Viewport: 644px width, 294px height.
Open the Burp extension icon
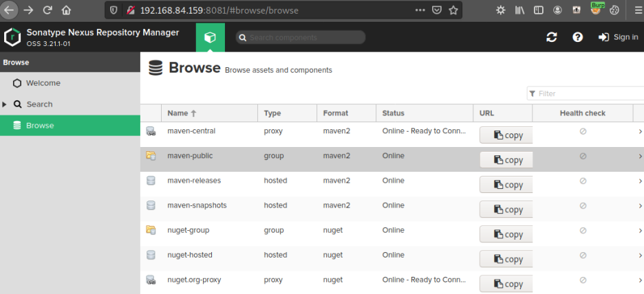pos(596,10)
